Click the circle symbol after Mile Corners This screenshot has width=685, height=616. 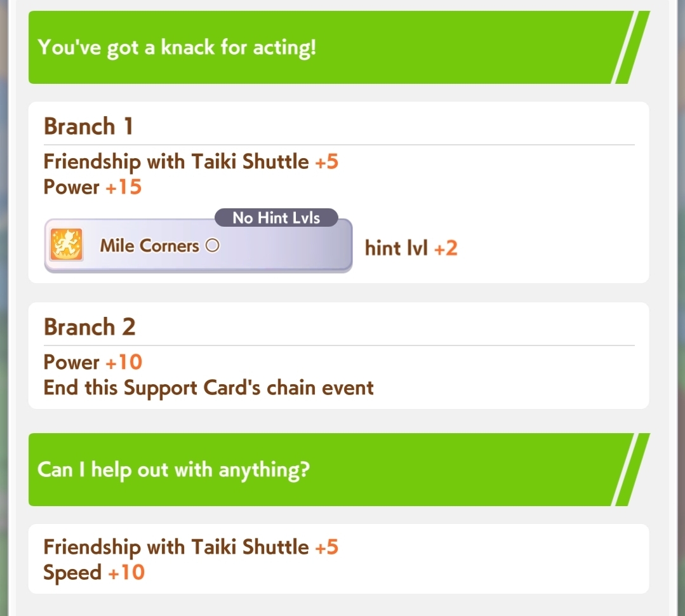[x=212, y=246]
